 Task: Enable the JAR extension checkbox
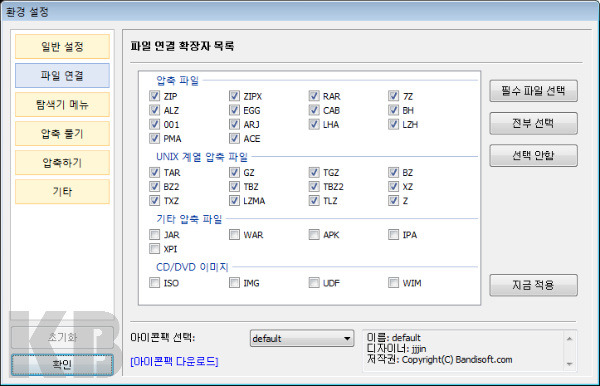155,235
